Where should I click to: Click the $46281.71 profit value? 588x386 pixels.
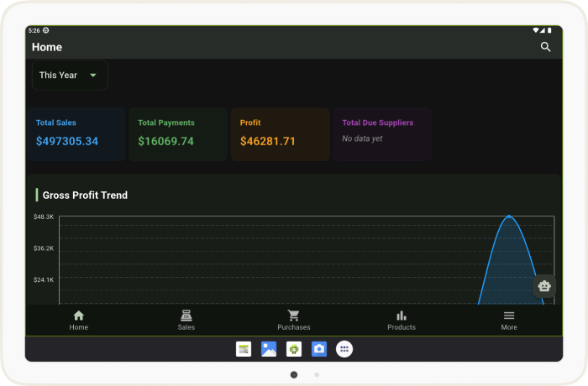click(x=268, y=141)
